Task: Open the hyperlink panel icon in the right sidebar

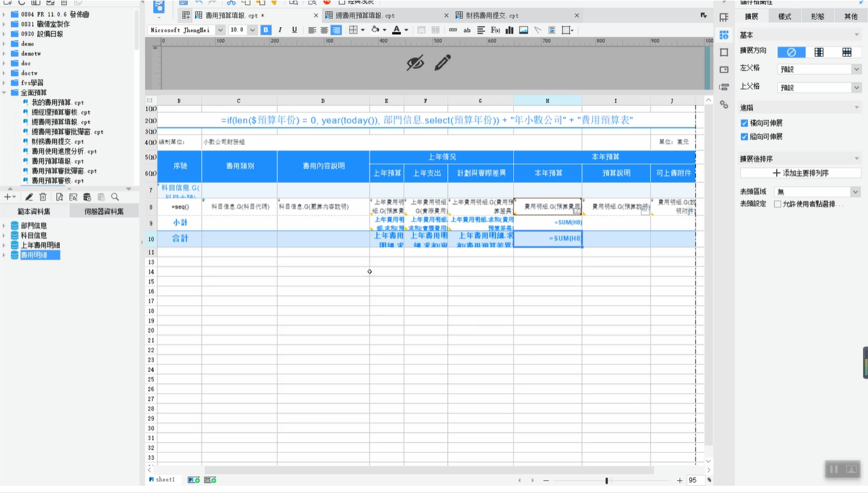Action: pos(724,104)
